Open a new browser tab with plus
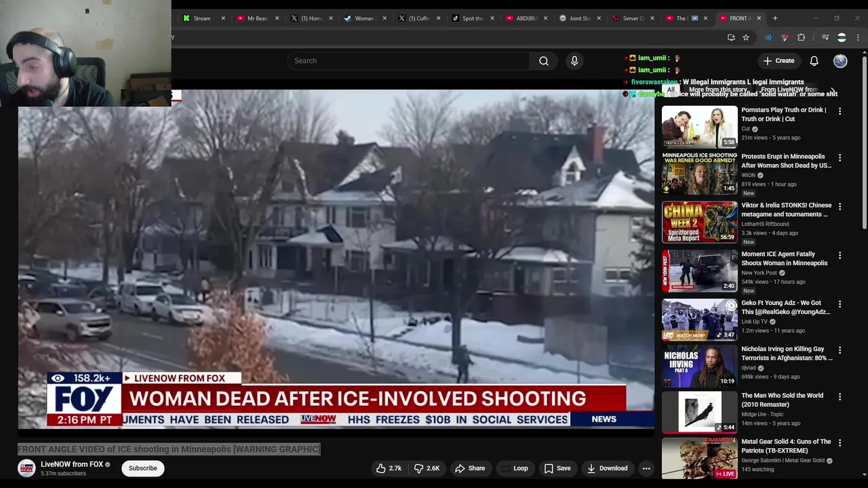This screenshot has width=868, height=488. click(775, 18)
